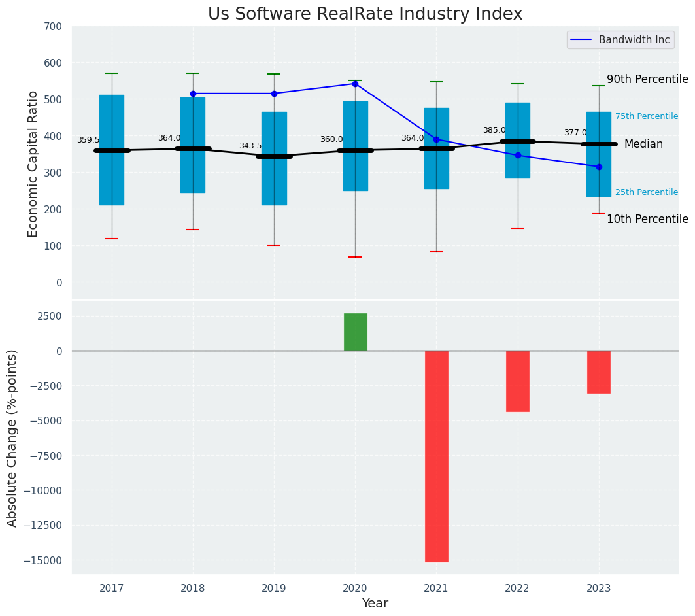Click the 359.5 median value label
The width and height of the screenshot is (695, 616).
point(88,141)
